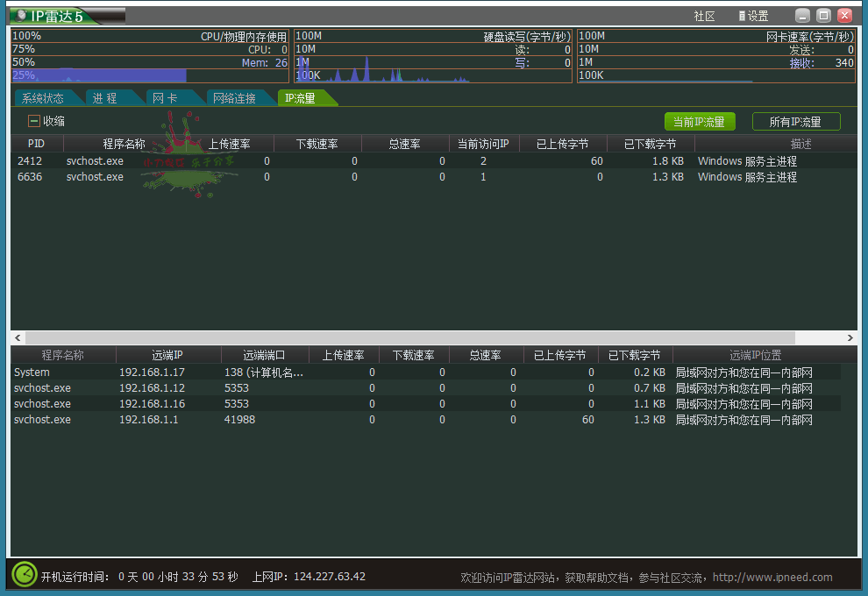
Task: Open 设置 settings from the title bar
Action: [x=753, y=16]
